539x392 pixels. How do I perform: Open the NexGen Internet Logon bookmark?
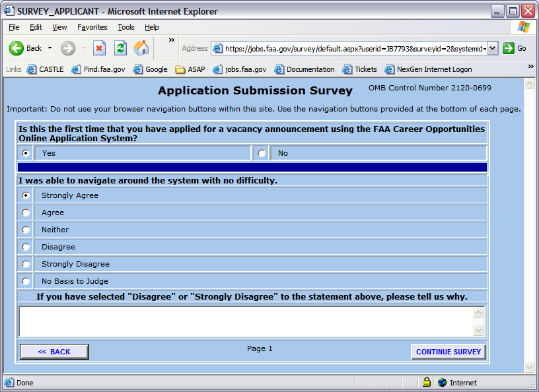(x=428, y=69)
